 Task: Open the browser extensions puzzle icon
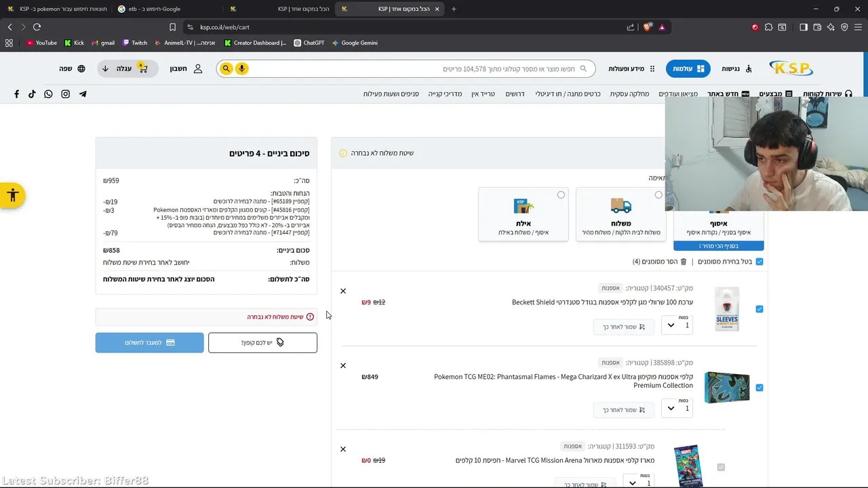point(768,27)
